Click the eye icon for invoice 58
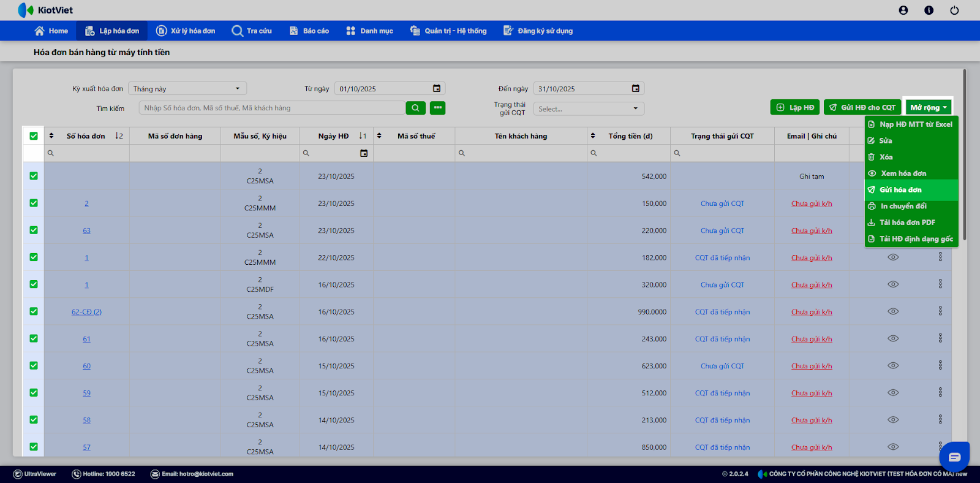Image resolution: width=980 pixels, height=483 pixels. pos(894,420)
